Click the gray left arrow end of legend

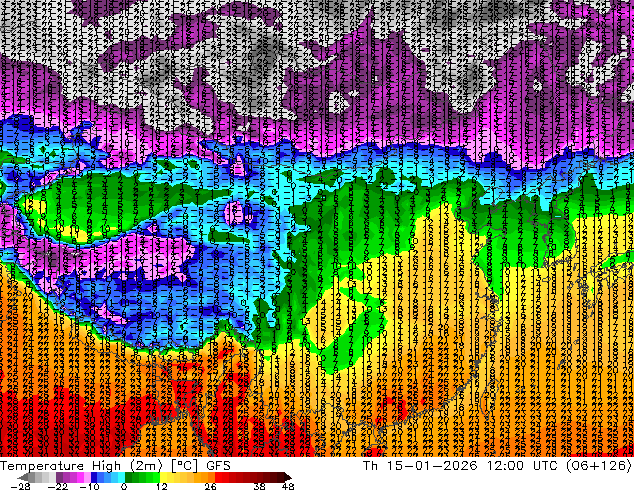click(x=22, y=477)
